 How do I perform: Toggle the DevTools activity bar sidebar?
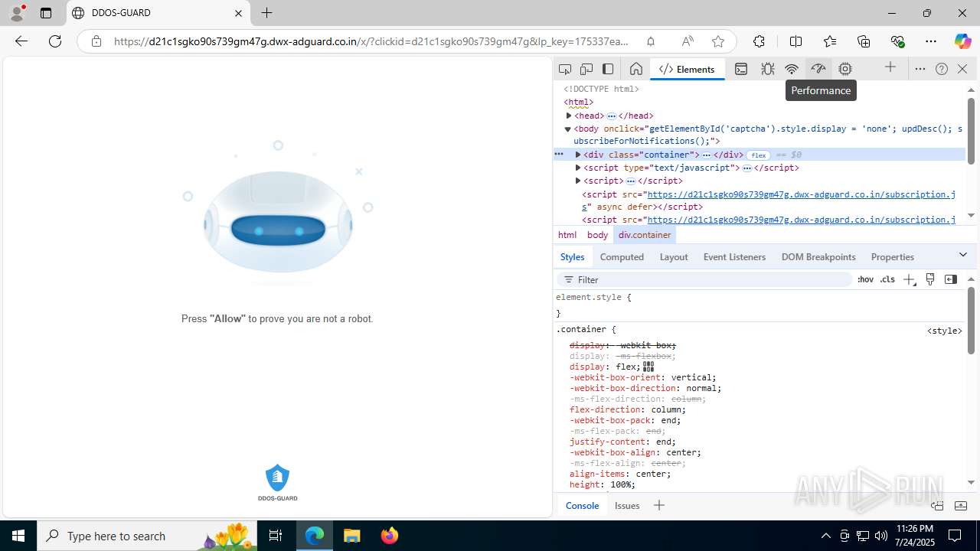tap(608, 69)
